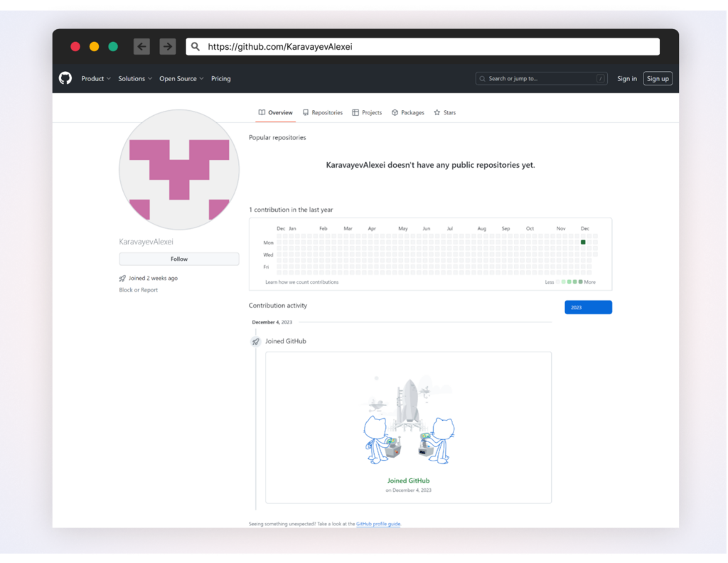
Task: Click the 'Block or Report' link
Action: pyautogui.click(x=139, y=289)
